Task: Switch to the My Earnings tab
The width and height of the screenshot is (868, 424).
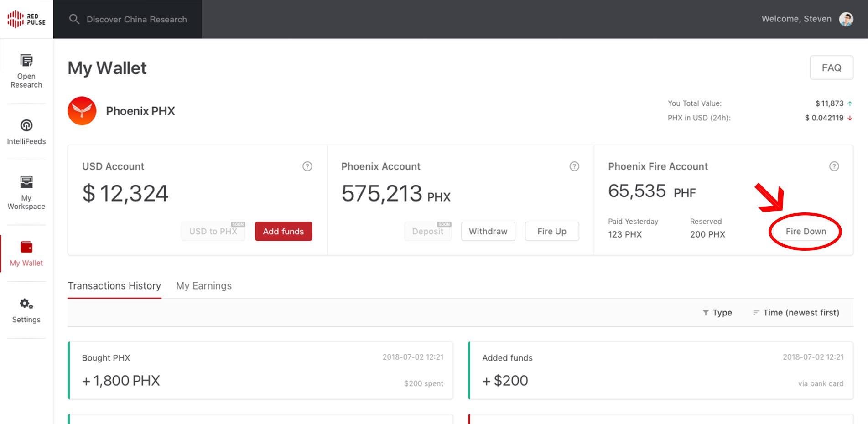Action: (204, 286)
